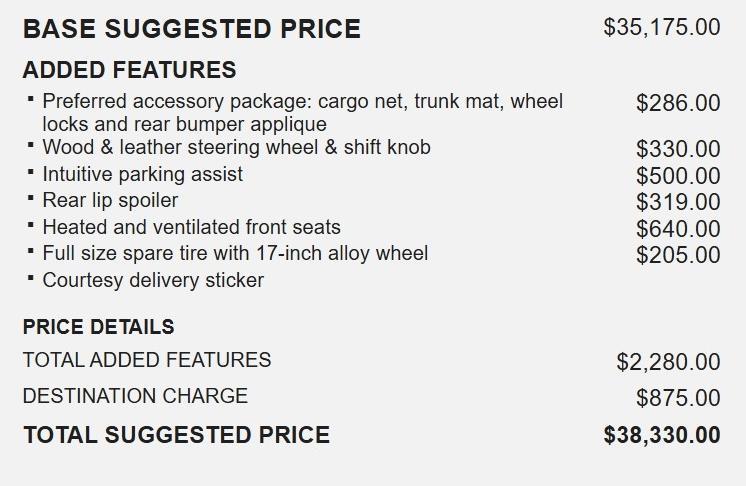
Task: Click the $286.00 accessory package price
Action: pos(677,102)
